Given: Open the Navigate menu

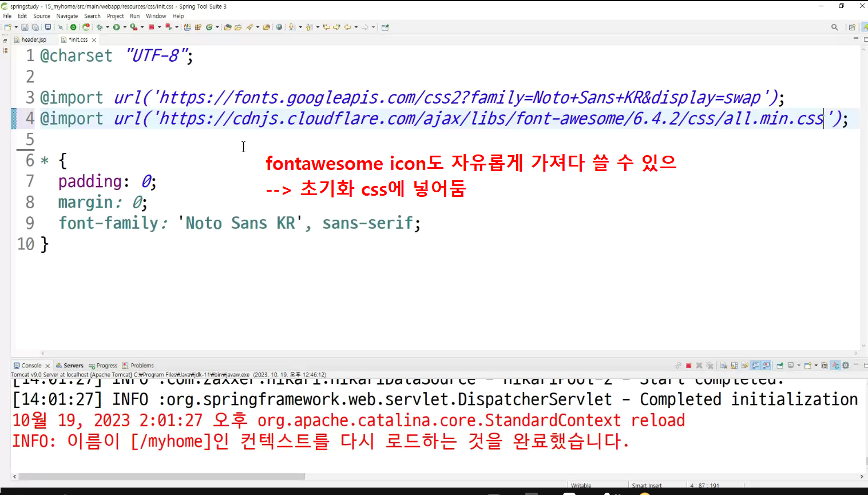Looking at the screenshot, I should (67, 16).
